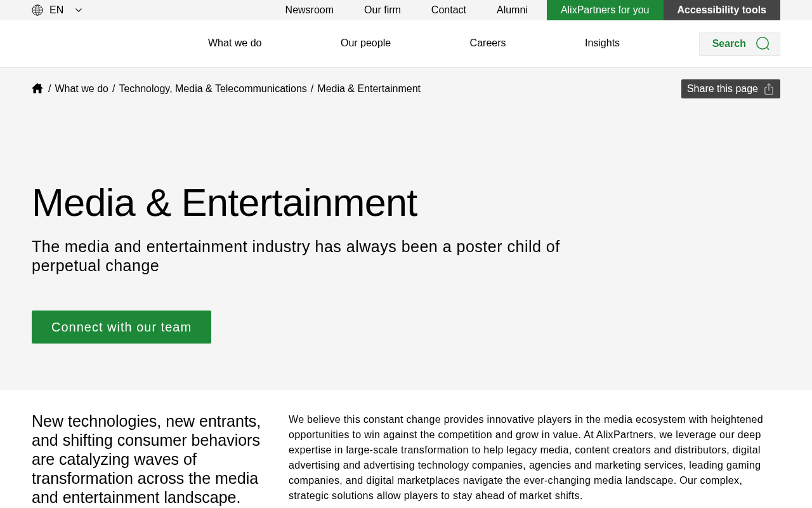Image resolution: width=812 pixels, height=508 pixels.
Task: Click the New technologies, new entrants heading
Action: tap(147, 459)
